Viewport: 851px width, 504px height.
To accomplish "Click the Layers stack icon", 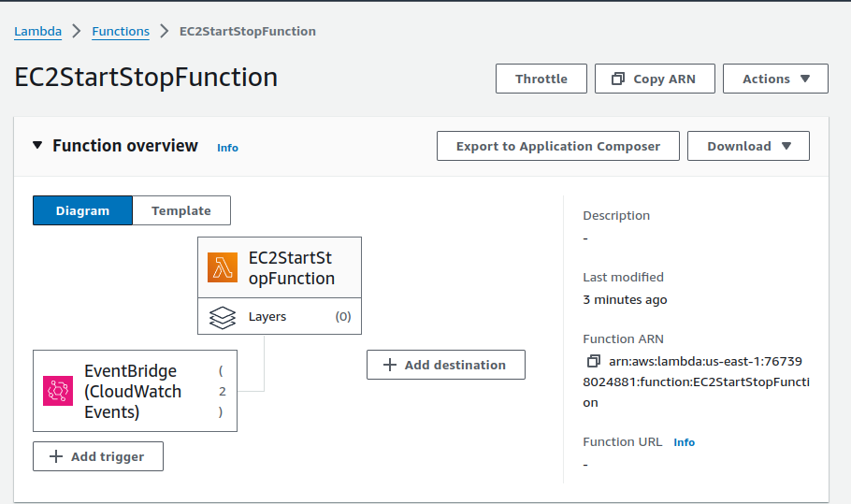I will [223, 317].
